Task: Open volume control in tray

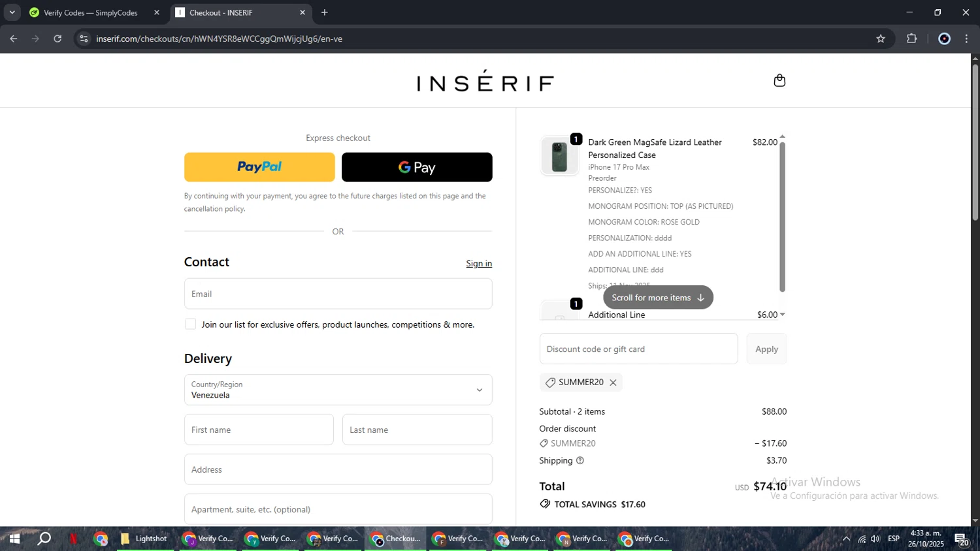Action: [x=875, y=539]
